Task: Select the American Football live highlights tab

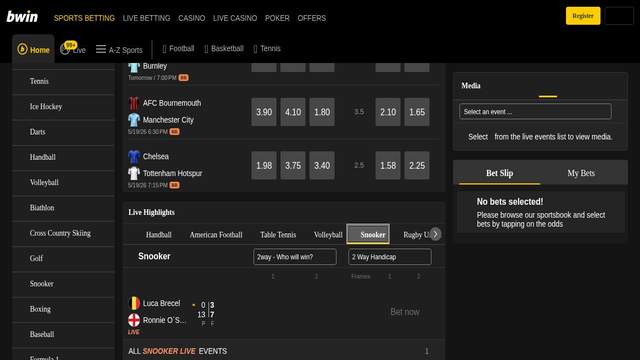Action: tap(216, 235)
